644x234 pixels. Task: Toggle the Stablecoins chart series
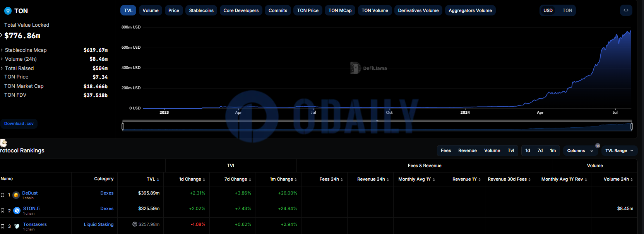201,10
